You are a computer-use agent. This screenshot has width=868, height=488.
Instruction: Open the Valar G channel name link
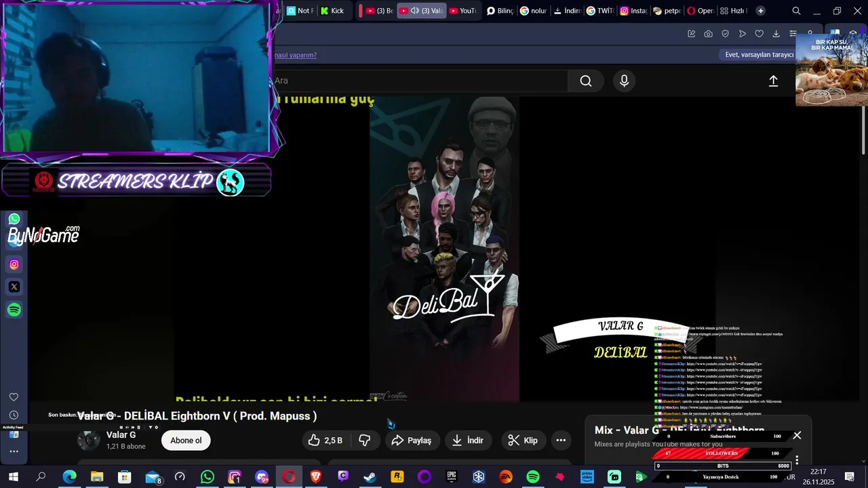(x=121, y=434)
